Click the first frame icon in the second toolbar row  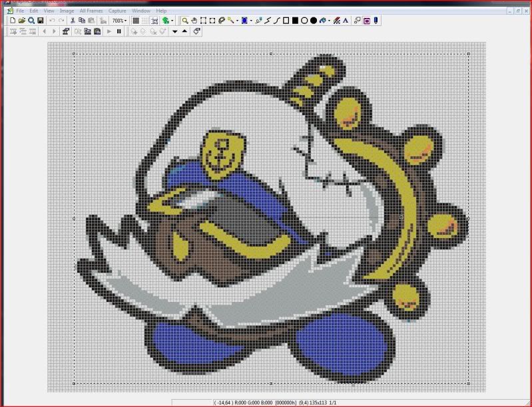point(13,31)
